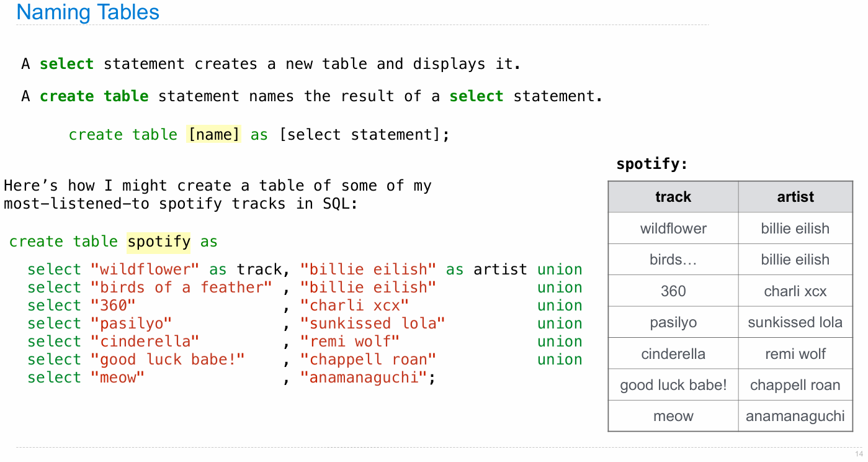
Task: Select the "artist" column header
Action: click(x=795, y=197)
